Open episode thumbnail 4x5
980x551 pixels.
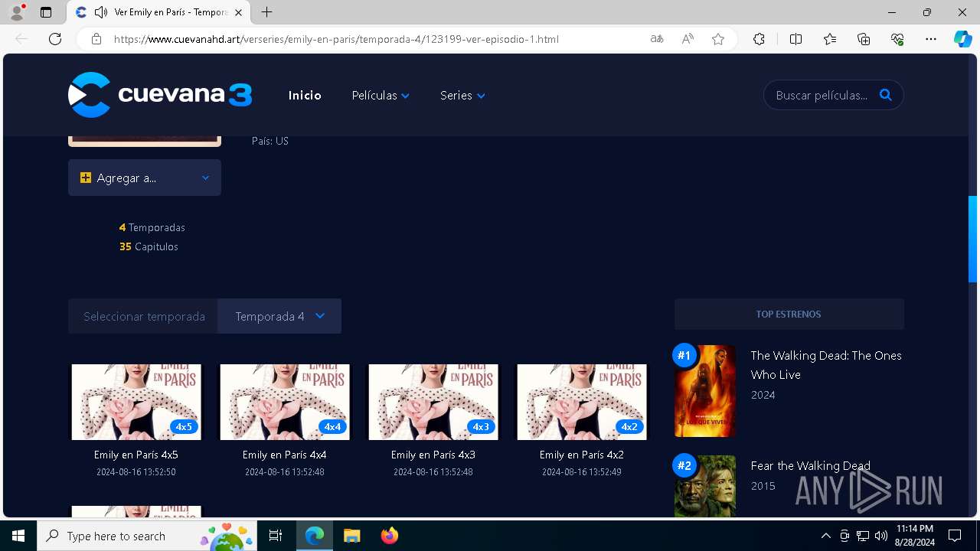(136, 402)
